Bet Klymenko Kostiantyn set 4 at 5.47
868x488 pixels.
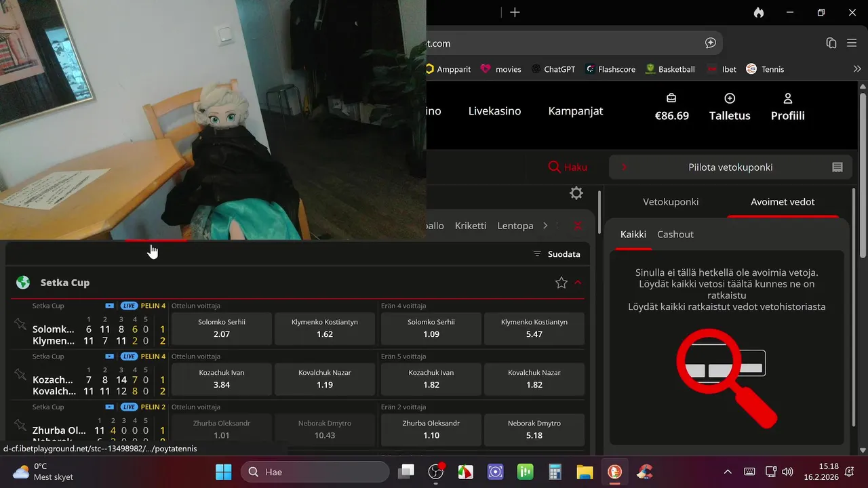(534, 328)
